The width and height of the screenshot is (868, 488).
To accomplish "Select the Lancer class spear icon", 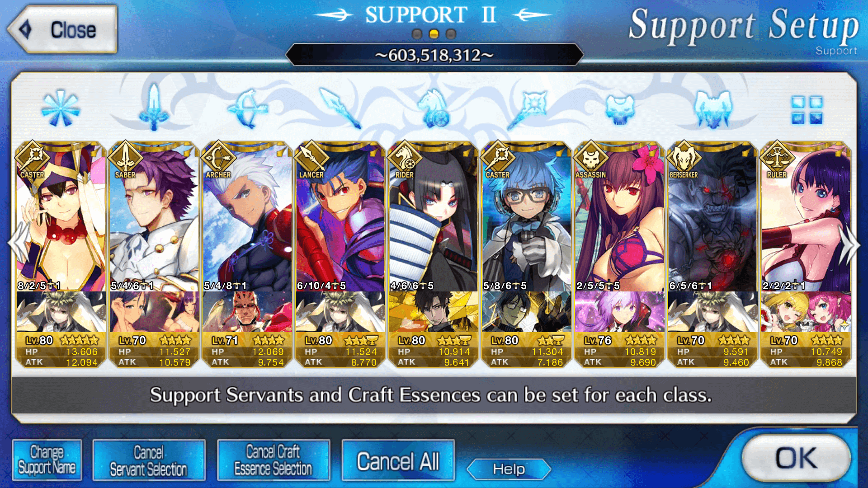I will point(340,108).
